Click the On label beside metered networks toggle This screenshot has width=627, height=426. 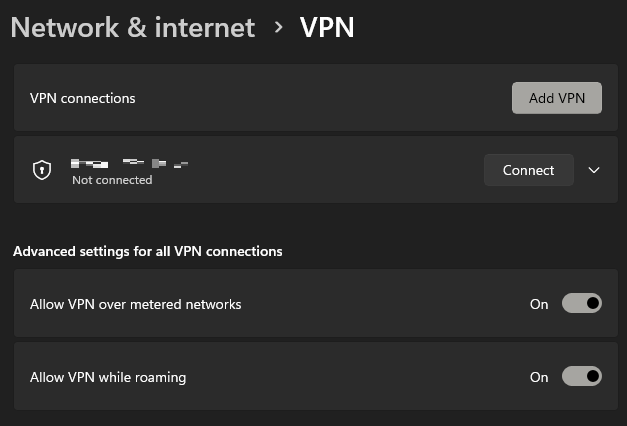[x=539, y=304]
